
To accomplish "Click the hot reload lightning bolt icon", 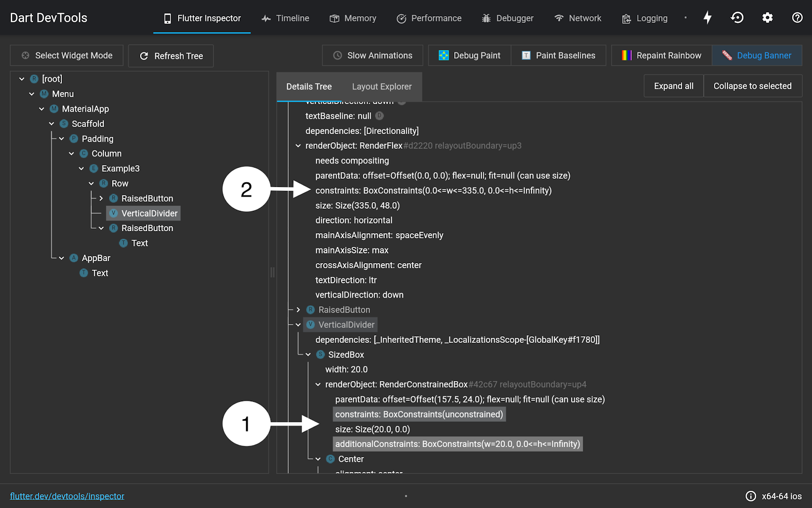I will [707, 18].
